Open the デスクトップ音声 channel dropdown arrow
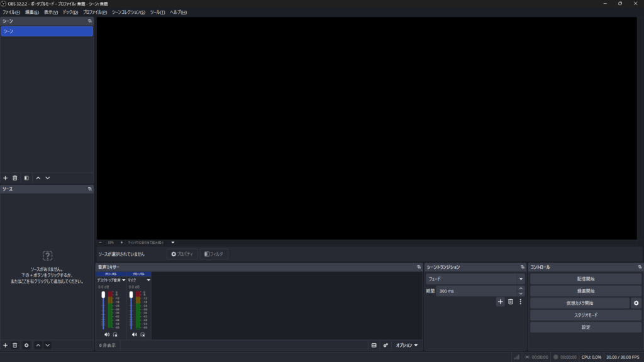644x362 pixels. click(124, 280)
